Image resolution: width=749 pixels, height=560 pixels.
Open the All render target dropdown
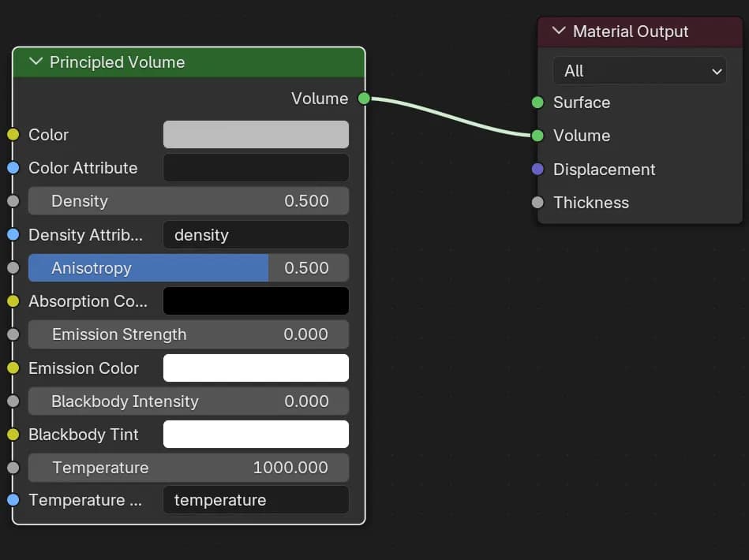pos(639,71)
